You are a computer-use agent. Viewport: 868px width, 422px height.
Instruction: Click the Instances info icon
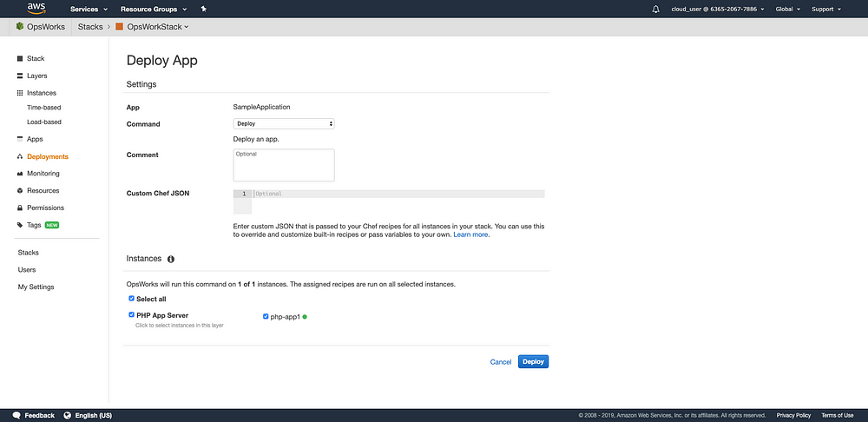pos(170,259)
